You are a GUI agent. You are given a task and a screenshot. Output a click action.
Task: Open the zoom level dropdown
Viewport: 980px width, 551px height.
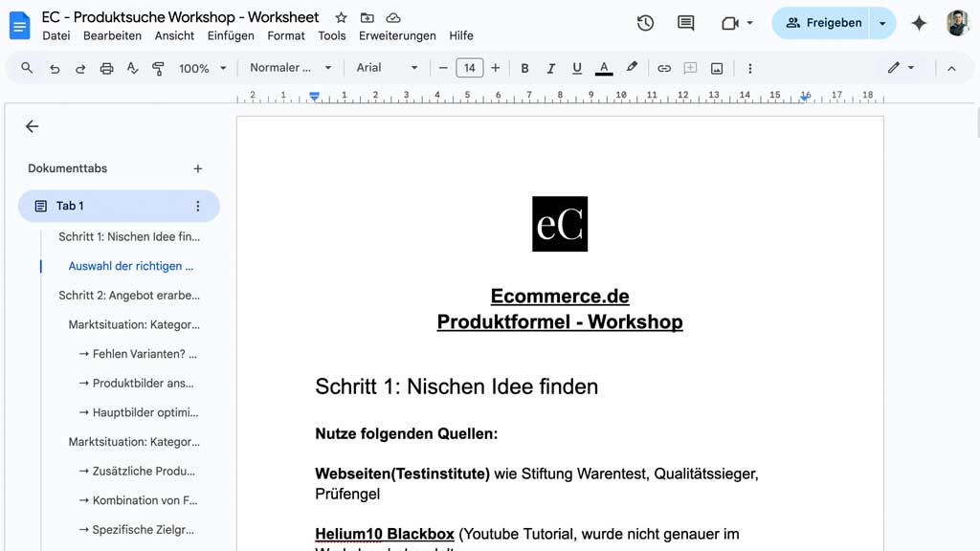pyautogui.click(x=203, y=68)
